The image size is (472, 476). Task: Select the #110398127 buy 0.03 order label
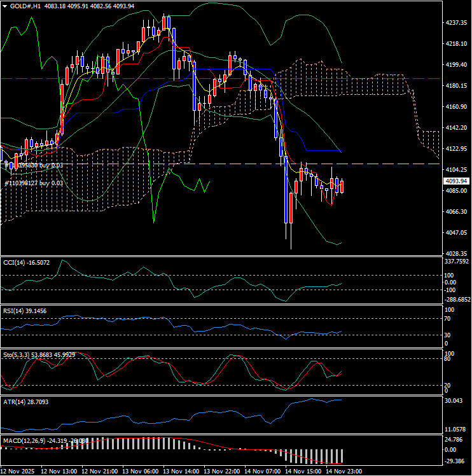click(34, 183)
